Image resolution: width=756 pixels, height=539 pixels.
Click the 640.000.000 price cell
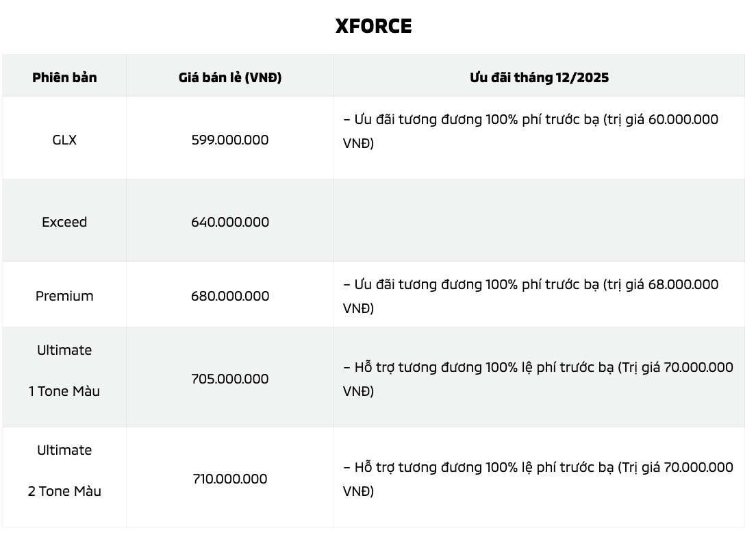coord(230,222)
